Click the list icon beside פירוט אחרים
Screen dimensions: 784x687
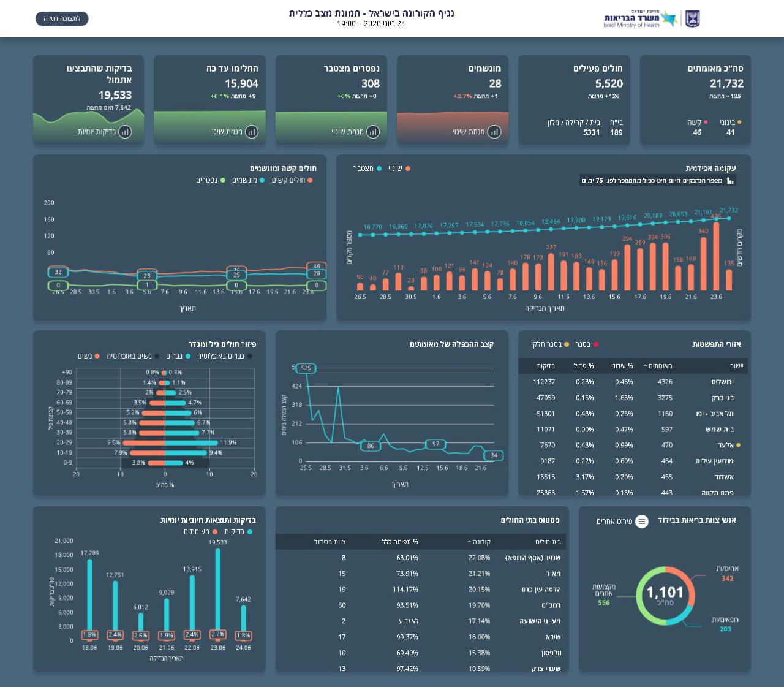[x=641, y=522]
